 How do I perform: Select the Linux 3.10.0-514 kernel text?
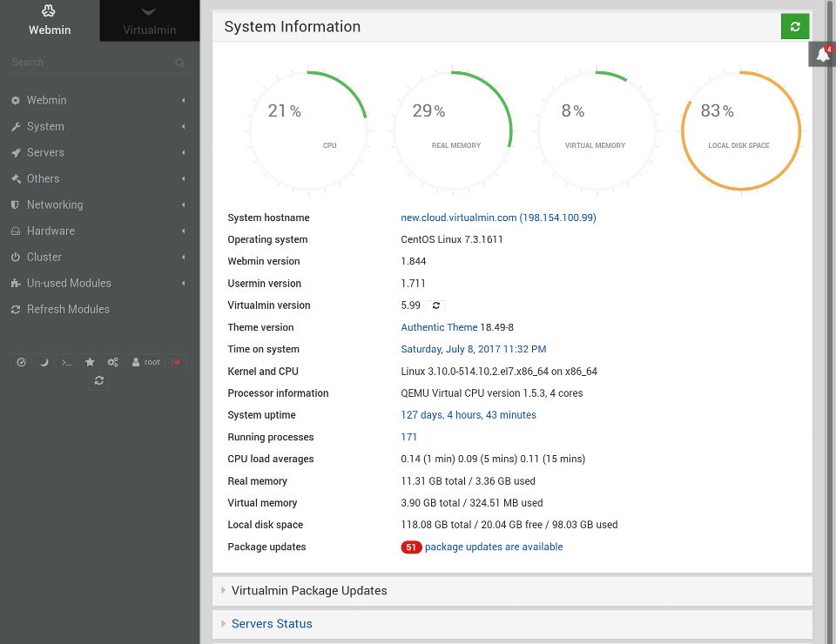point(499,372)
